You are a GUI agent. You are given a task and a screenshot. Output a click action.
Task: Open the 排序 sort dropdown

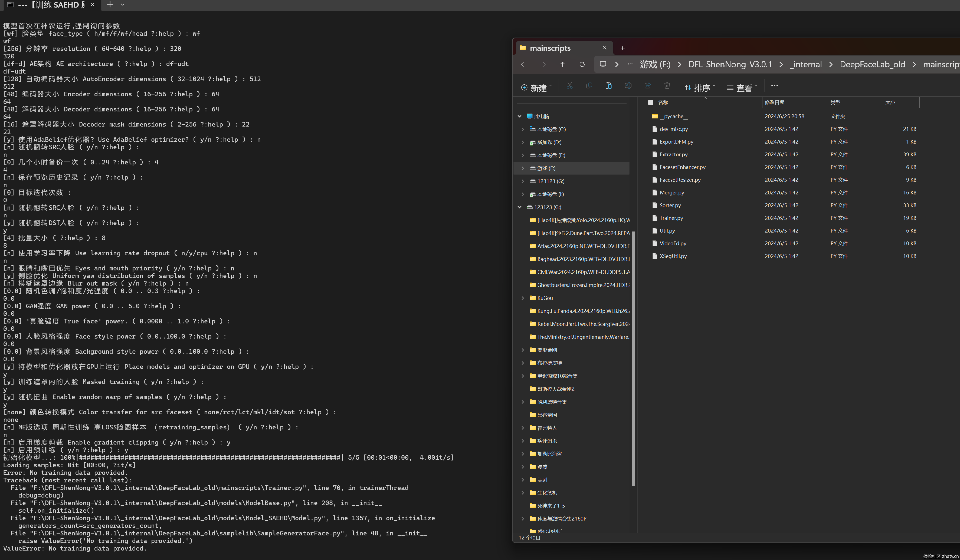coord(700,88)
